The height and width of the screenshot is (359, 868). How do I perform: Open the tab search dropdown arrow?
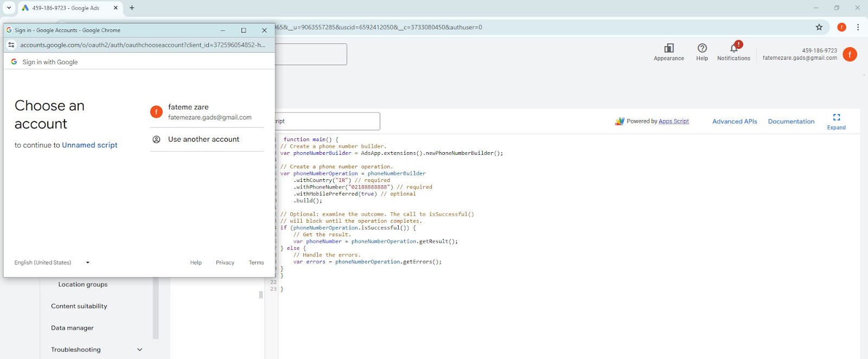click(9, 8)
